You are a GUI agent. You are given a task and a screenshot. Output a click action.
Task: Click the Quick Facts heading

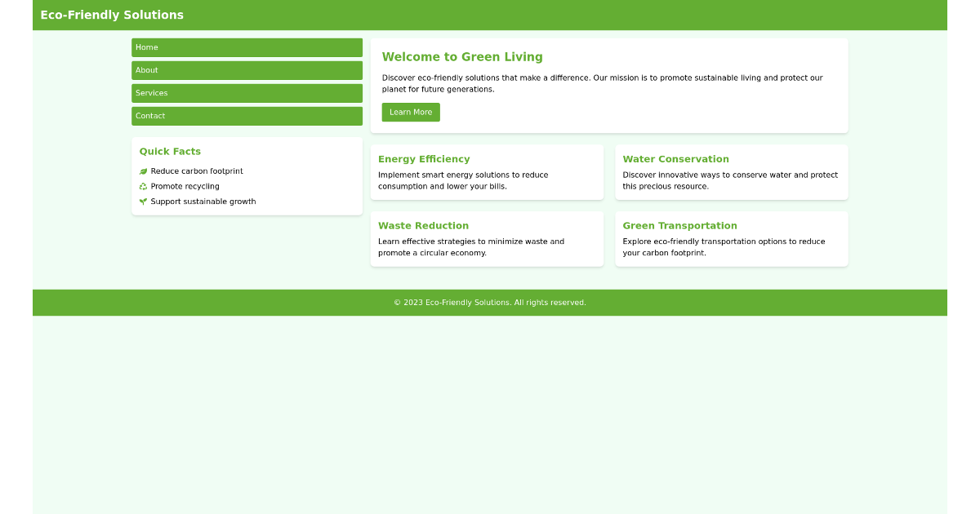click(170, 151)
